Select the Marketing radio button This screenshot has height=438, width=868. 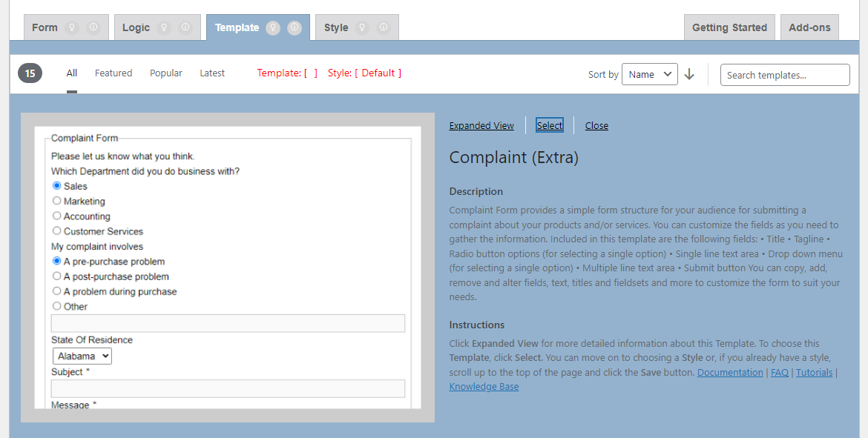point(57,201)
